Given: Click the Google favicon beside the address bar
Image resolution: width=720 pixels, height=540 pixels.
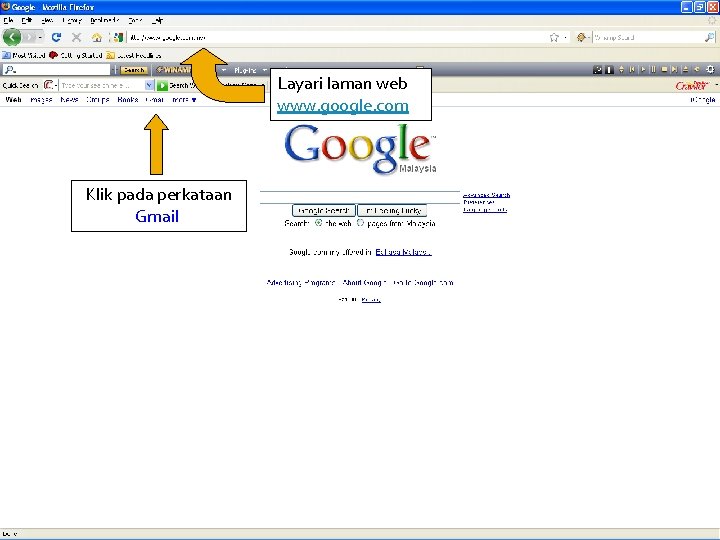Looking at the screenshot, I should tap(118, 37).
